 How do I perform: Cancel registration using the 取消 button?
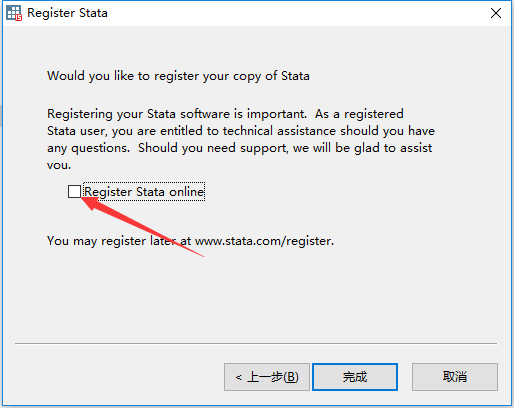click(455, 377)
